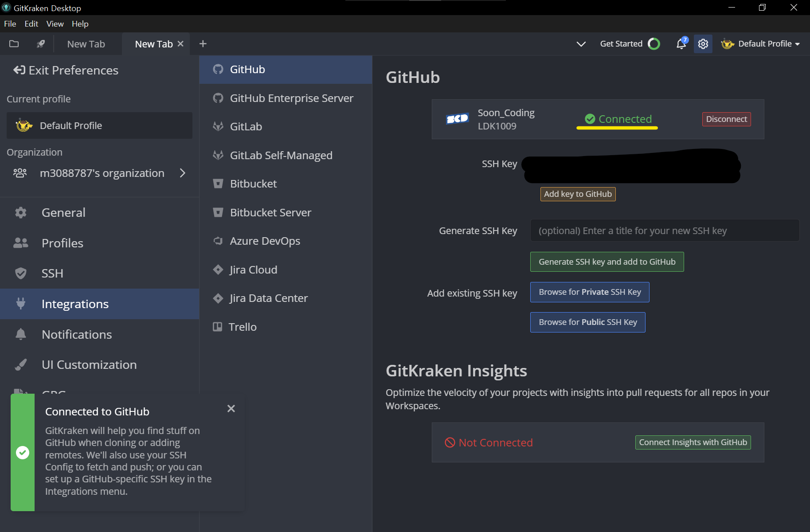This screenshot has width=810, height=532.
Task: Close the active New Tab
Action: point(180,44)
